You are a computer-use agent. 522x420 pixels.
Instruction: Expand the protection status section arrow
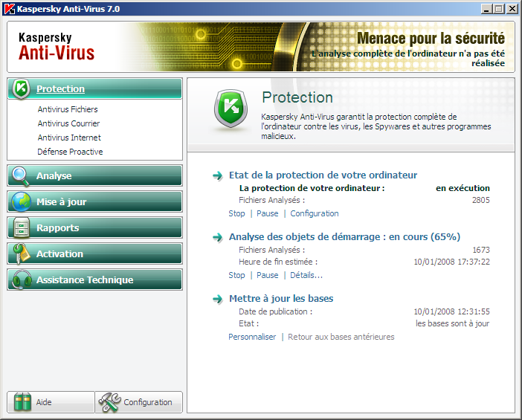tap(218, 175)
